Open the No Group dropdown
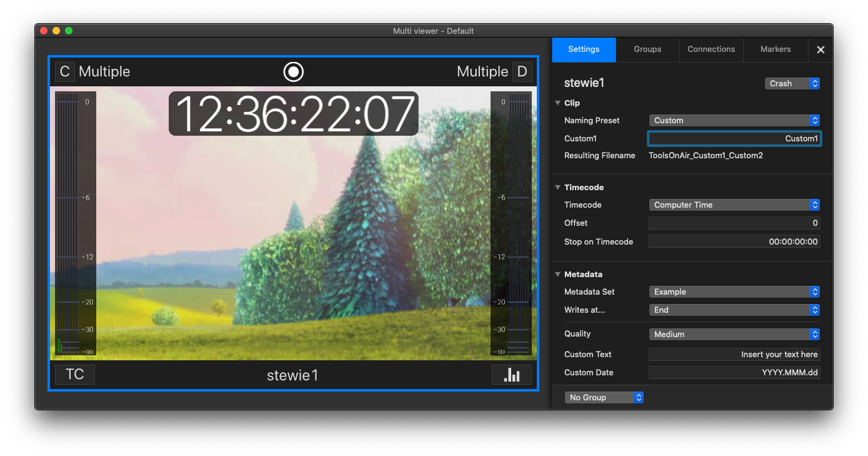This screenshot has width=868, height=456. (604, 398)
